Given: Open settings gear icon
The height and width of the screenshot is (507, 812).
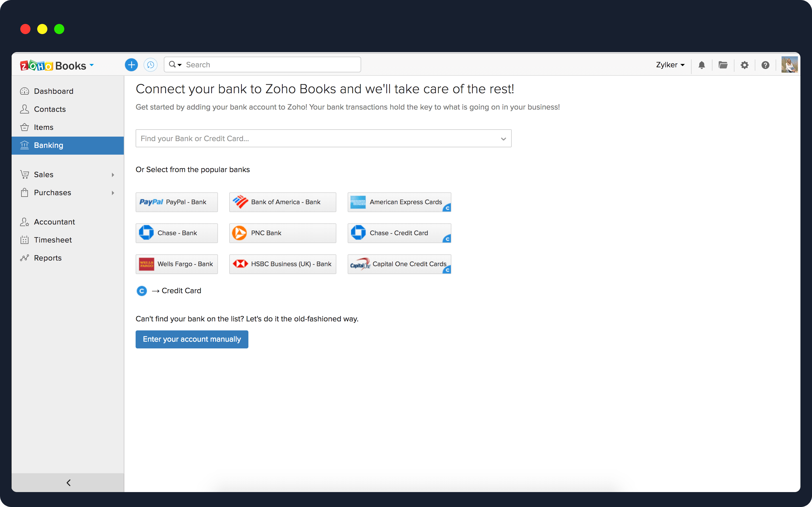Looking at the screenshot, I should pos(744,65).
